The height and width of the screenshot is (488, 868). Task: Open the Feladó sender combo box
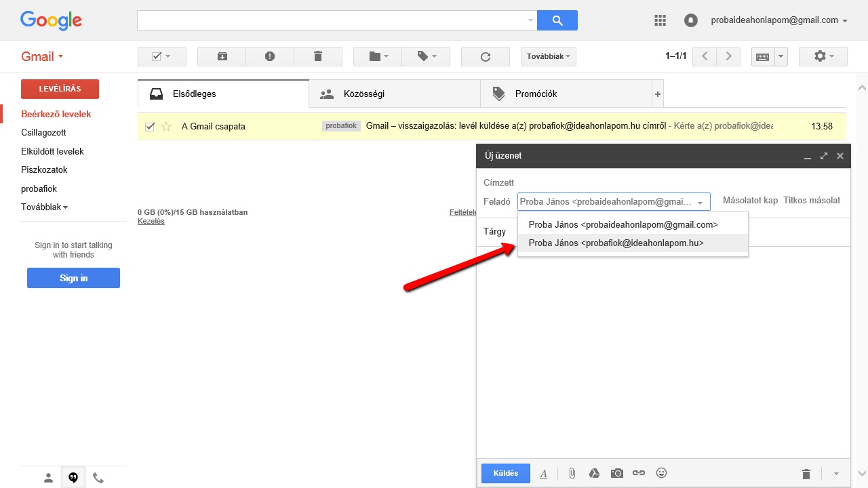614,201
